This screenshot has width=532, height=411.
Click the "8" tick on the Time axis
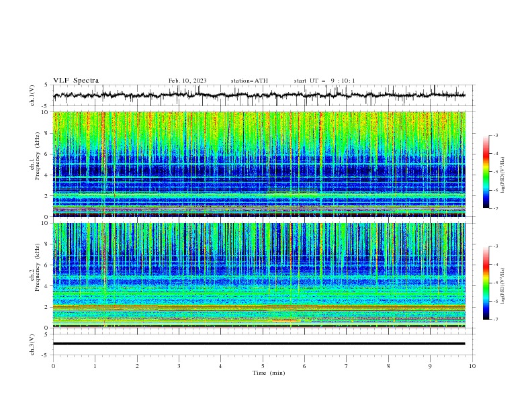388,366
